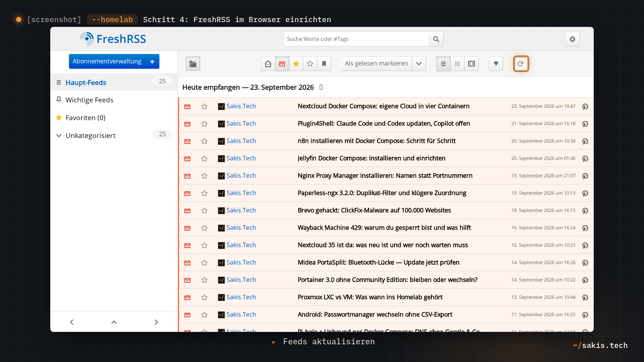Click date 19. September 2026 um 21:07
The width and height of the screenshot is (644, 362).
tap(543, 176)
